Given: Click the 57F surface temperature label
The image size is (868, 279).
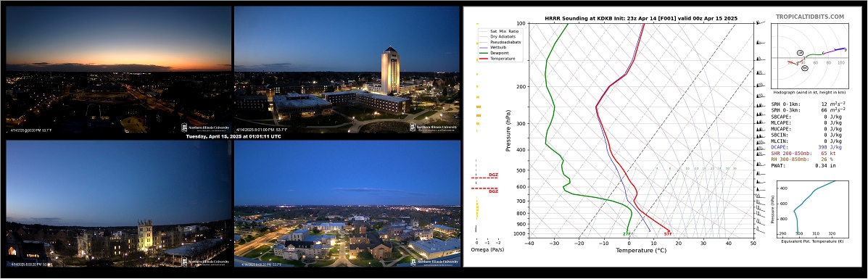Looking at the screenshot, I should [668, 234].
